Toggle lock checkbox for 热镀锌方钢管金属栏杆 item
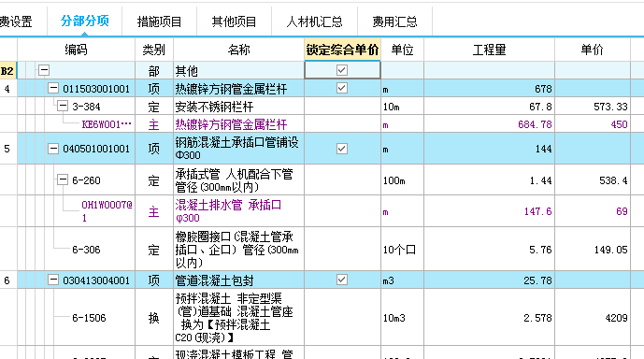This screenshot has height=359, width=644. 342,88
